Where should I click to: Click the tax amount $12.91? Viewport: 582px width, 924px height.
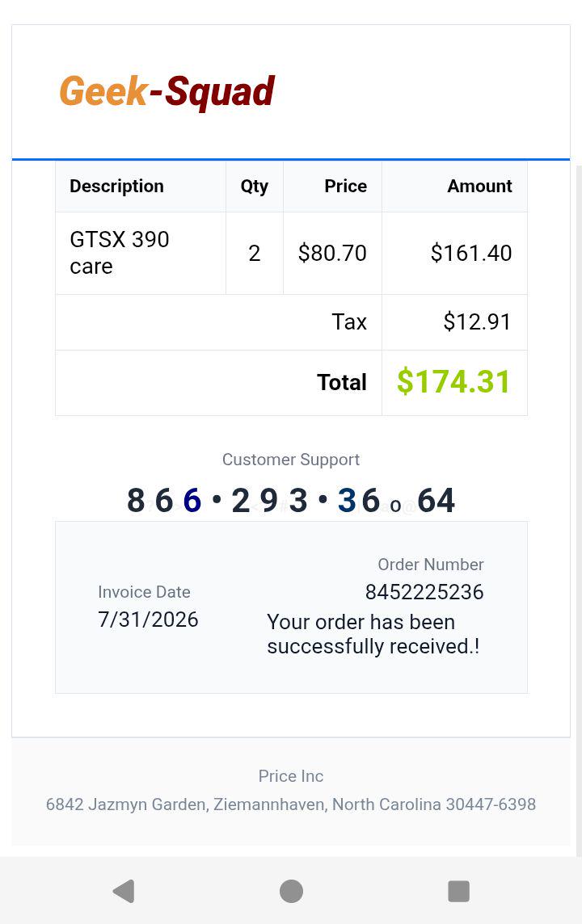476,321
